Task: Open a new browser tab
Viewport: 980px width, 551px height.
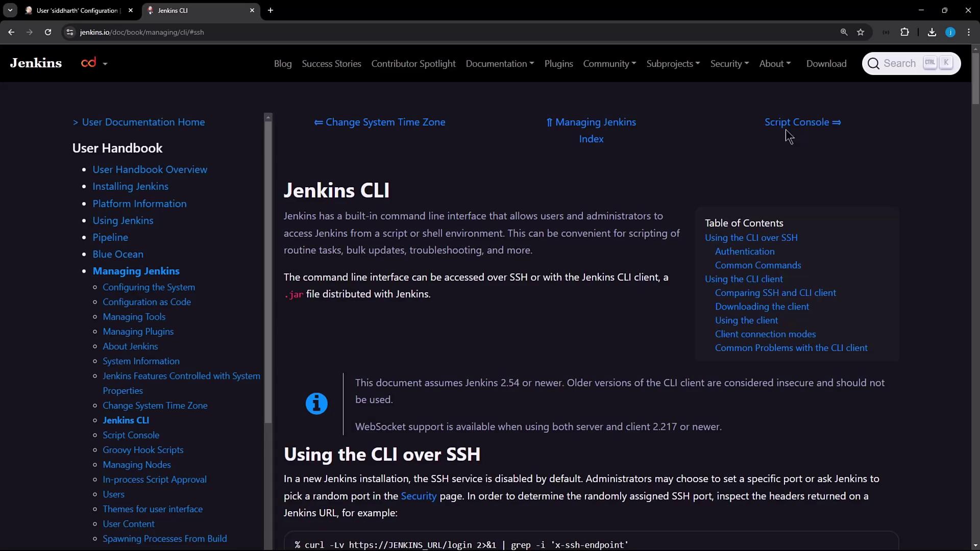Action: coord(271,10)
